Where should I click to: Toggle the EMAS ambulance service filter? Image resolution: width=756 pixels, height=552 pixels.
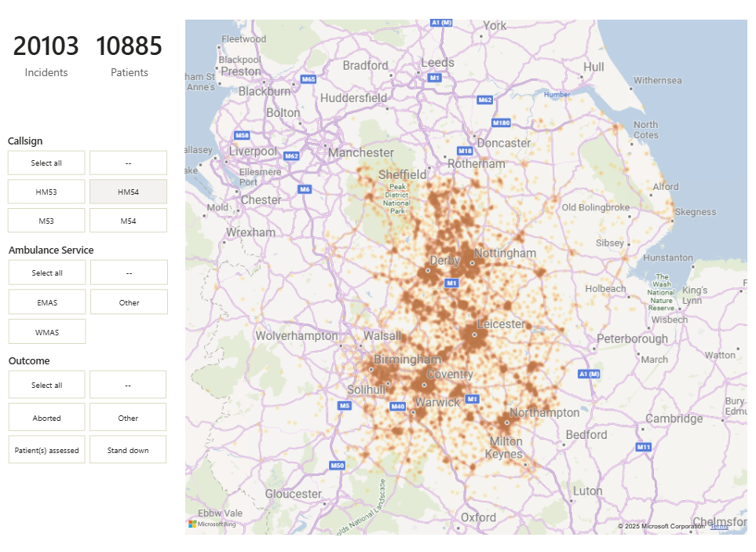47,302
